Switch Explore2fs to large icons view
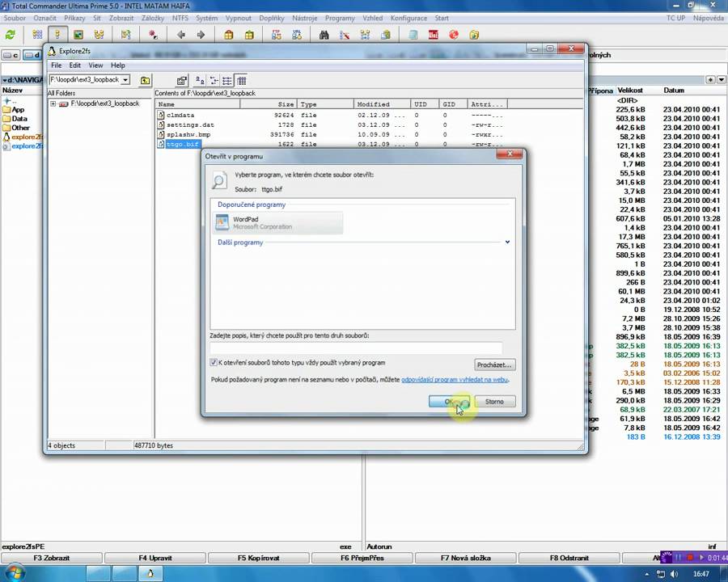Viewport: 728px width, 582px height. (x=200, y=81)
